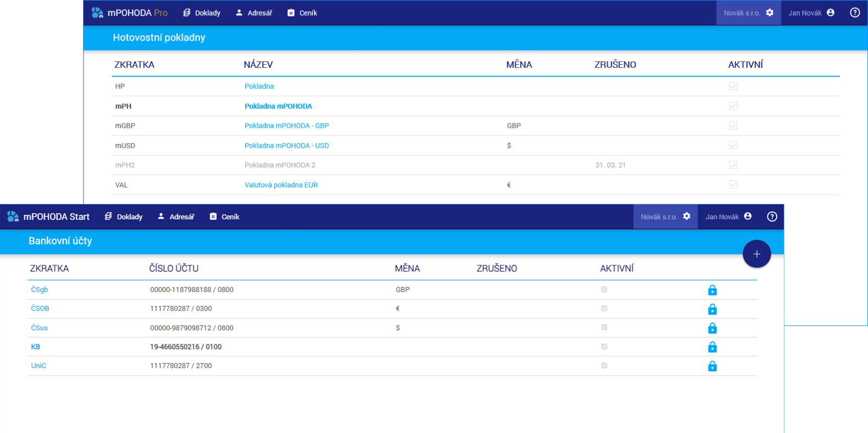Screen dimensions: 868x433
Task: Toggle active checkbox for ČSus bank account
Action: point(604,328)
